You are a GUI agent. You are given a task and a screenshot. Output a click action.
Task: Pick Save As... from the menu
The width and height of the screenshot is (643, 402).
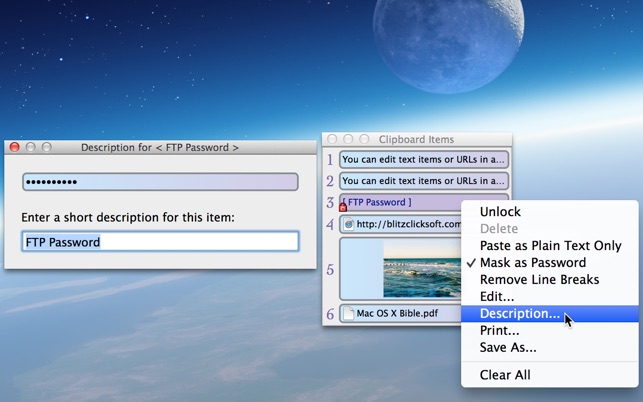click(508, 347)
